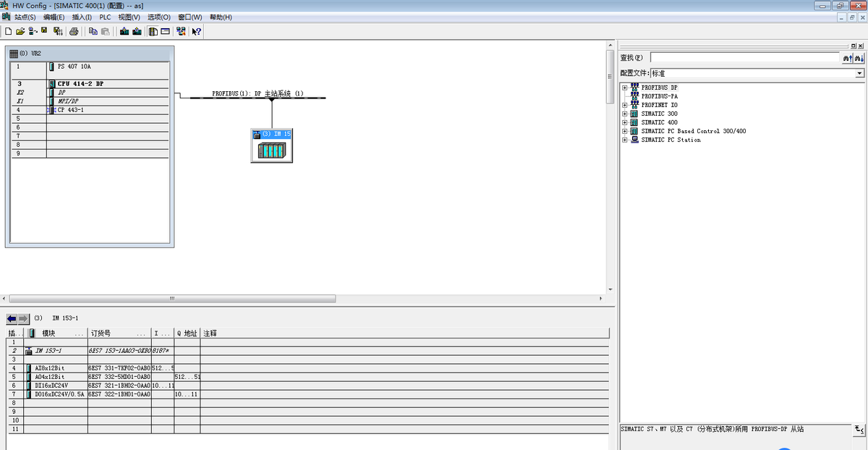The image size is (868, 450).
Task: Click the Upload to PG toolbar icon
Action: (137, 31)
